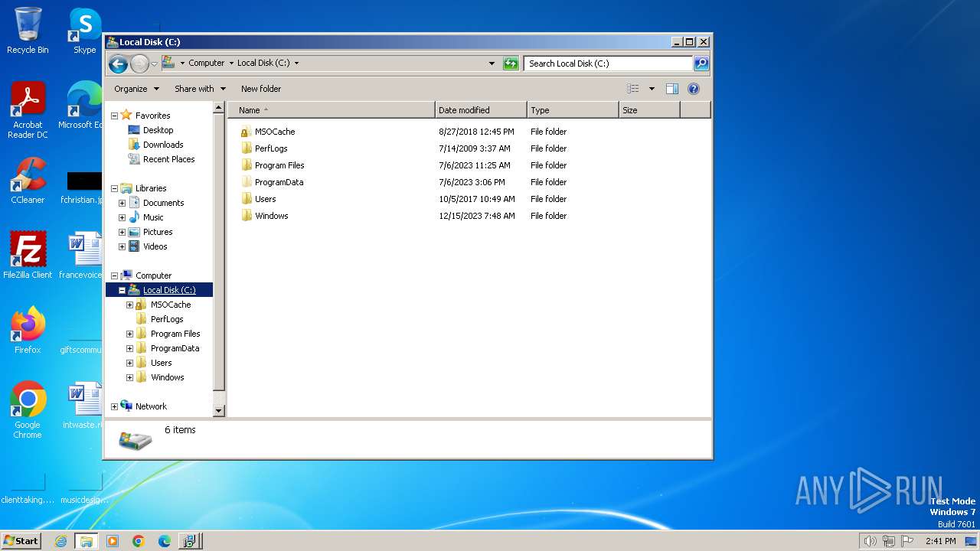Click navigation pane scrollbar down arrow
Image resolution: width=980 pixels, height=551 pixels.
coord(219,411)
